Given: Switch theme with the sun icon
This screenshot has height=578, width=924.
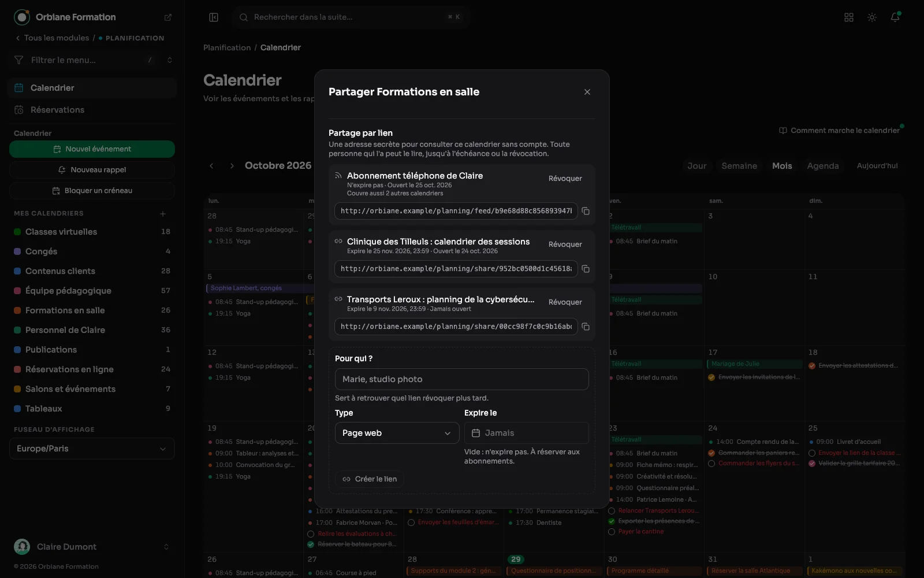Looking at the screenshot, I should click(x=872, y=17).
